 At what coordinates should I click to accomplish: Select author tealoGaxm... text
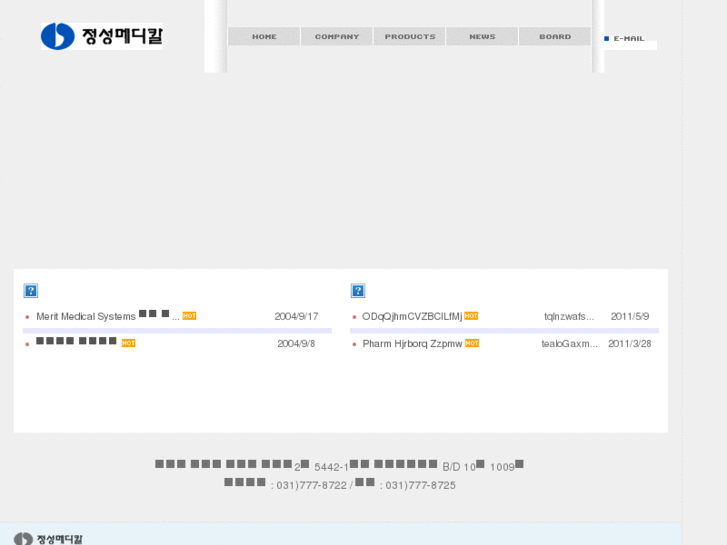[569, 344]
